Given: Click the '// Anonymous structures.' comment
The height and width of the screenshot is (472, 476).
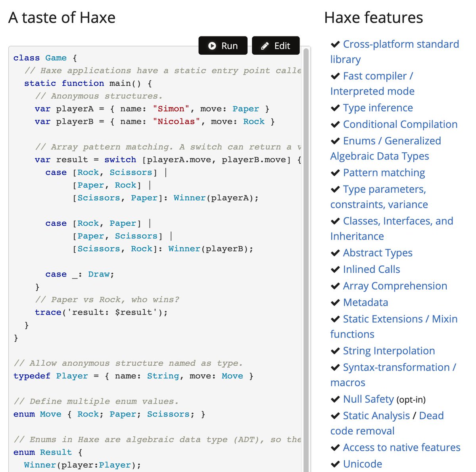Looking at the screenshot, I should 99,96.
